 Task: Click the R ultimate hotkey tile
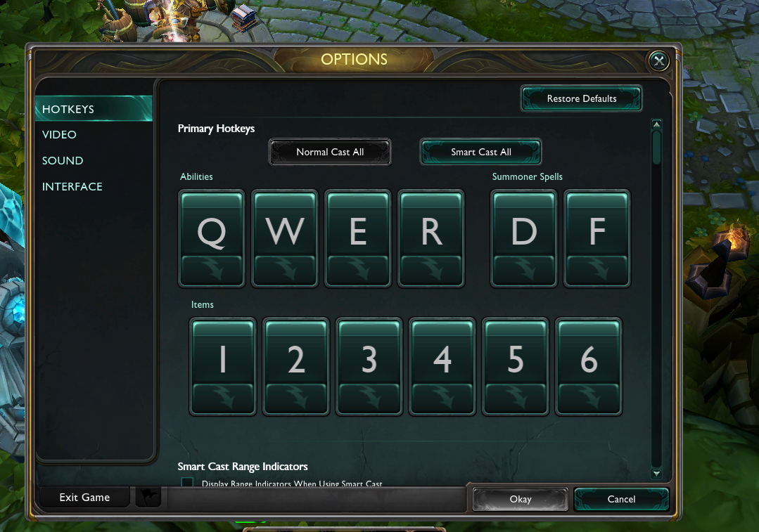click(x=430, y=225)
